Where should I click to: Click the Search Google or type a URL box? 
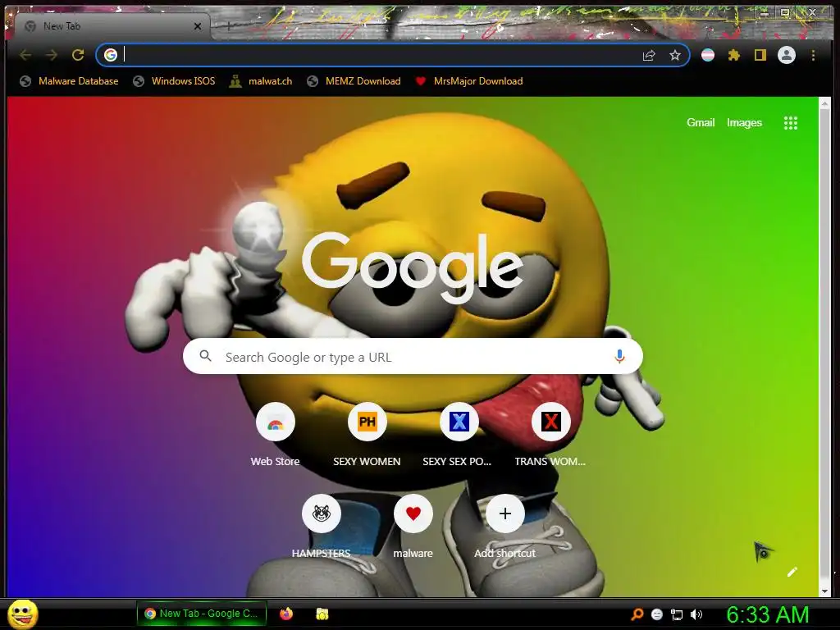413,356
